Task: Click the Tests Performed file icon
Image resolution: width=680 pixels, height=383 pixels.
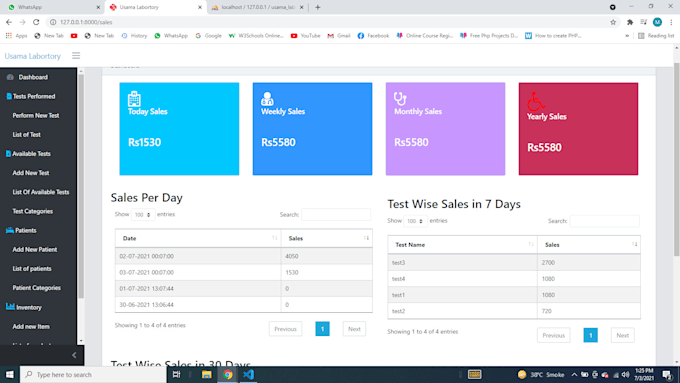Action: pyautogui.click(x=9, y=96)
